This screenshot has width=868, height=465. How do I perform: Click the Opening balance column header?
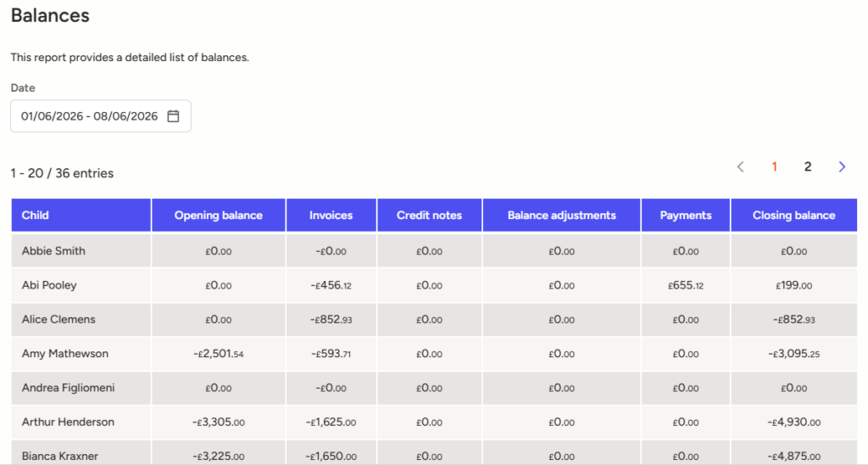(x=219, y=215)
